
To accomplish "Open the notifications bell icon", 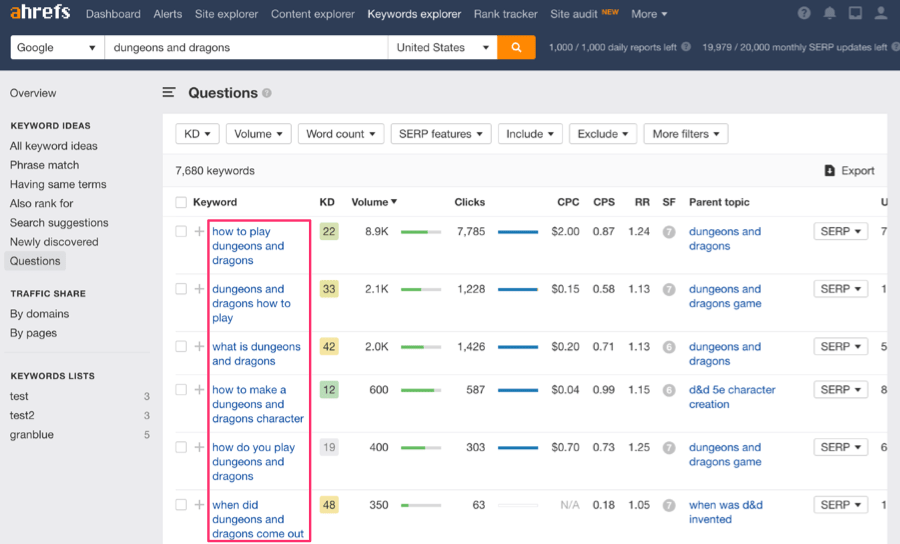I will pyautogui.click(x=829, y=13).
